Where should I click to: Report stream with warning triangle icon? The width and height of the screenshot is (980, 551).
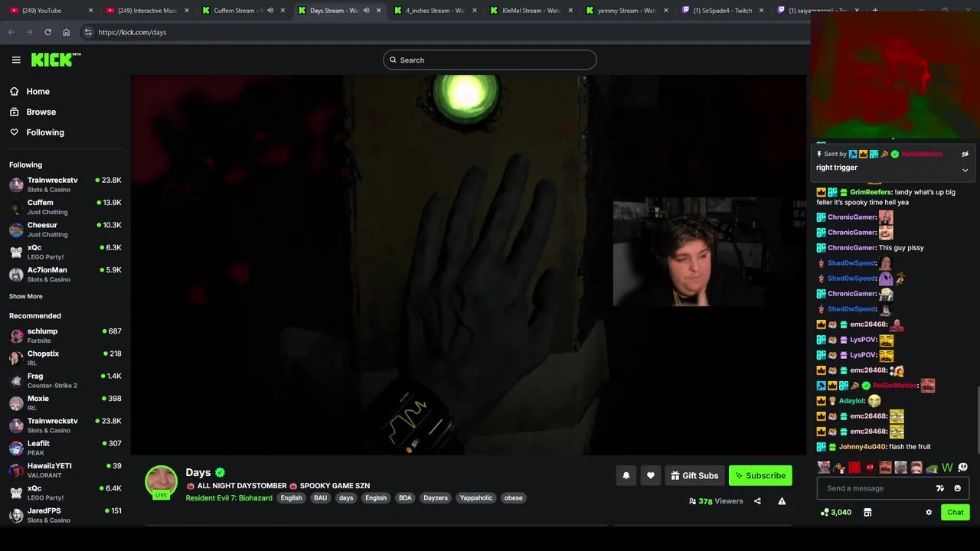click(782, 501)
